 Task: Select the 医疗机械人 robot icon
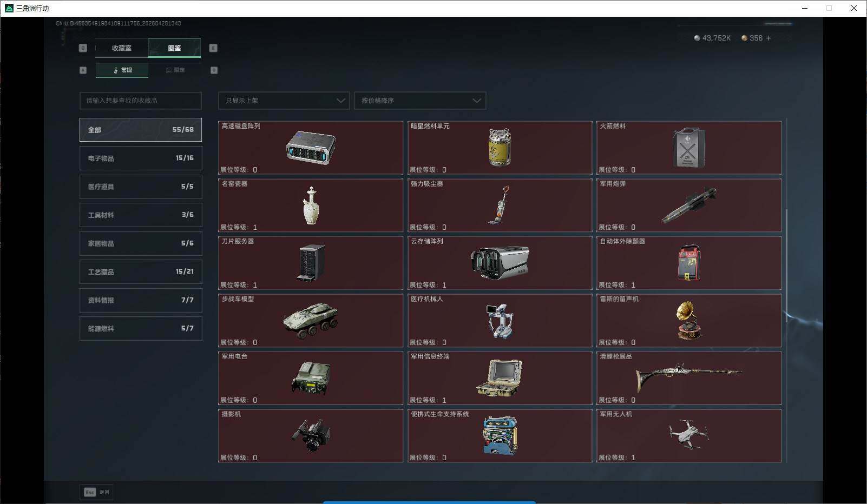[499, 321]
